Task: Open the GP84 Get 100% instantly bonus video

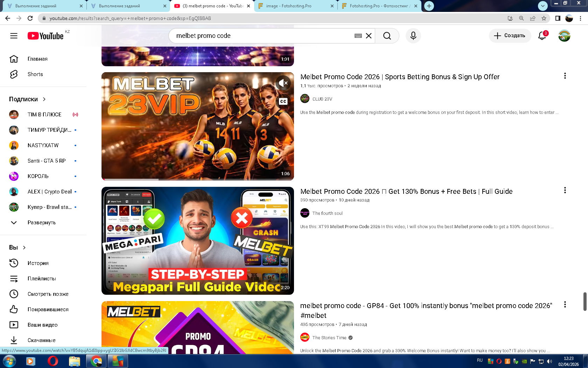Action: tap(426, 311)
